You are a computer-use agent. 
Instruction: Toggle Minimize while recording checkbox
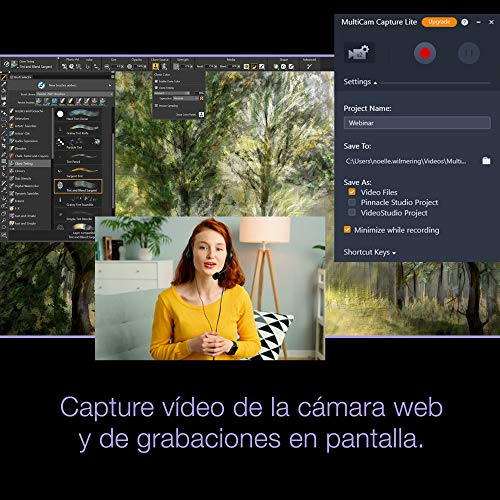click(347, 230)
